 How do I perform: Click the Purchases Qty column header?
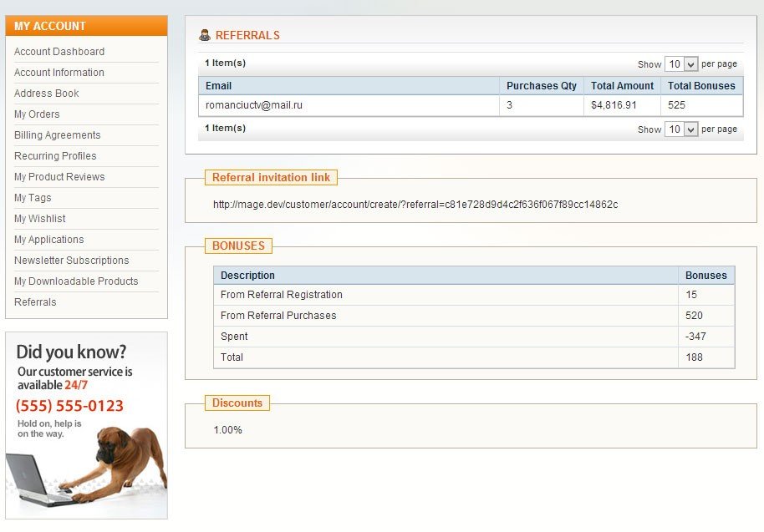coord(542,86)
